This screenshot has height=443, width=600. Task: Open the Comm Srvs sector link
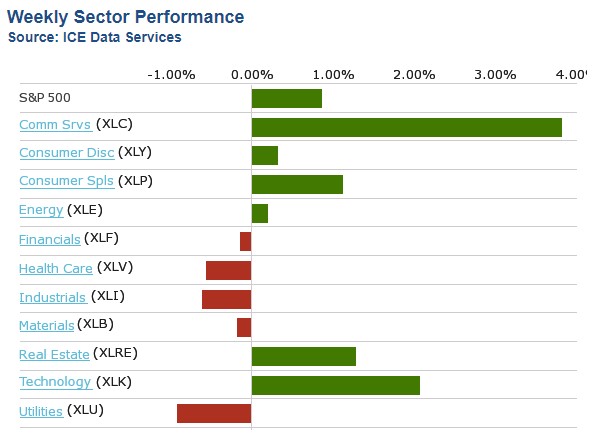pyautogui.click(x=55, y=125)
